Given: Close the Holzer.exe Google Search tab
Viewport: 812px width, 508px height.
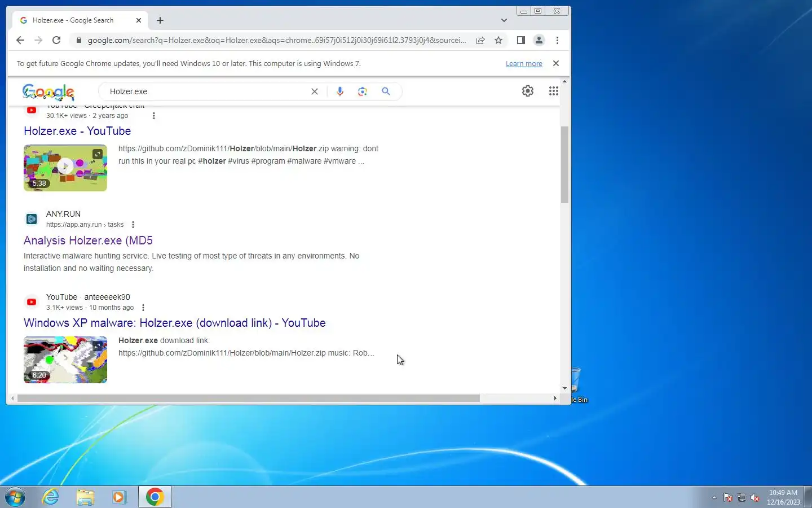Looking at the screenshot, I should coord(139,20).
